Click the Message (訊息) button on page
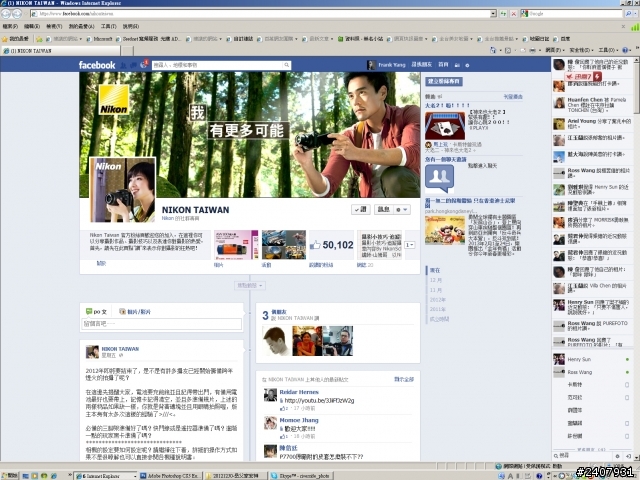640x480 pixels. (384, 210)
